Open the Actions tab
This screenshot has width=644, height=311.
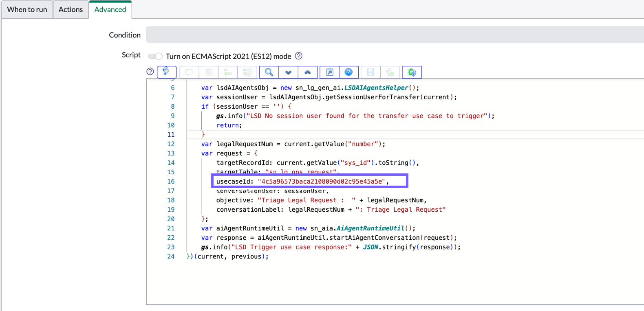tap(71, 9)
